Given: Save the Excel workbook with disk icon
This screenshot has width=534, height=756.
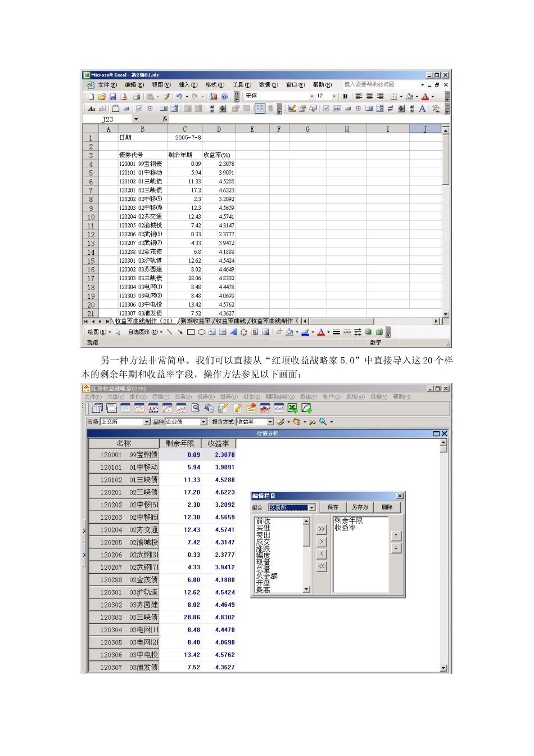Looking at the screenshot, I should (112, 97).
